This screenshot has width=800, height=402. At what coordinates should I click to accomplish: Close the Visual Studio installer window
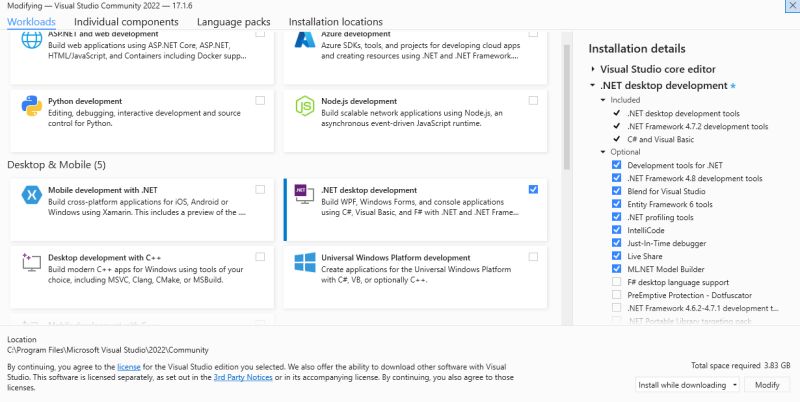point(793,5)
